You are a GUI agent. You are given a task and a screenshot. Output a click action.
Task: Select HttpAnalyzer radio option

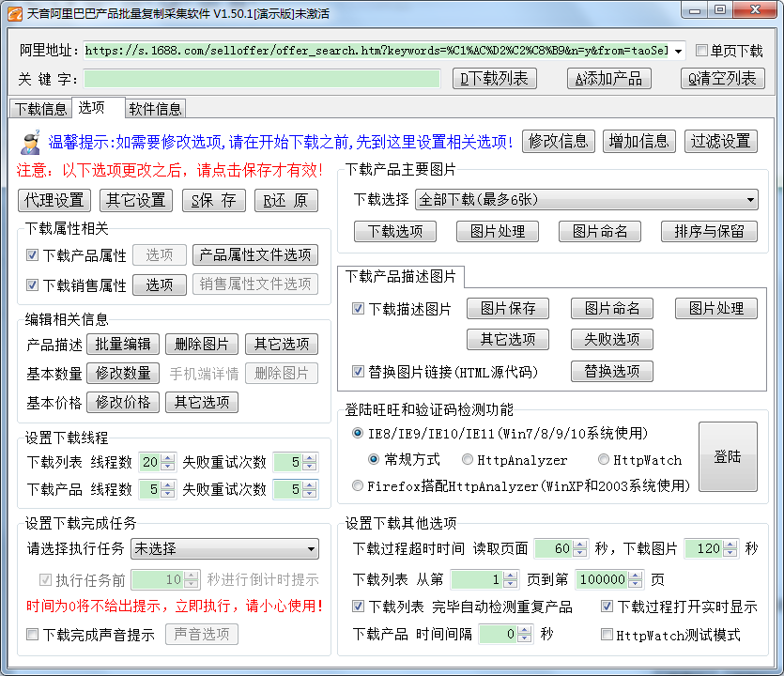[468, 459]
